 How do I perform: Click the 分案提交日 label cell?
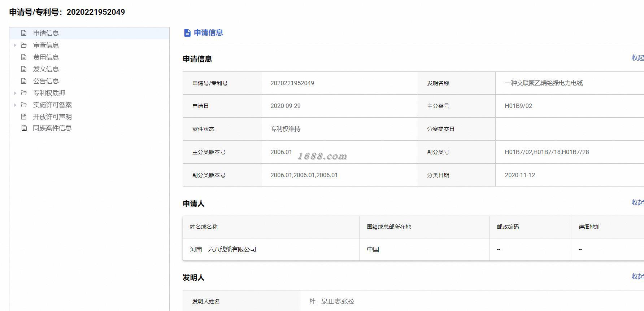[x=457, y=129]
